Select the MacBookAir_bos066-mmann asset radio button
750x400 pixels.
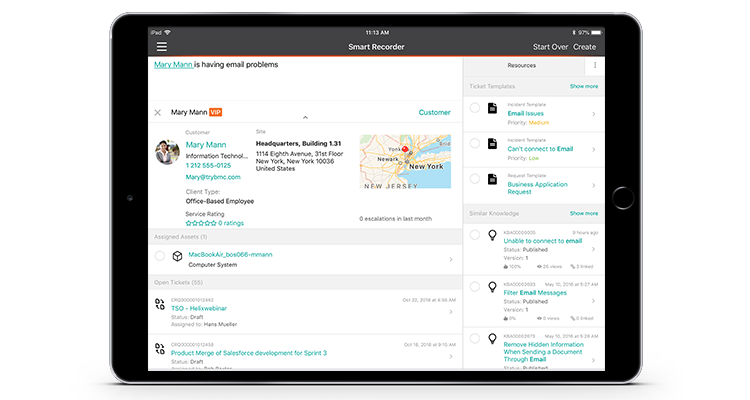click(159, 257)
